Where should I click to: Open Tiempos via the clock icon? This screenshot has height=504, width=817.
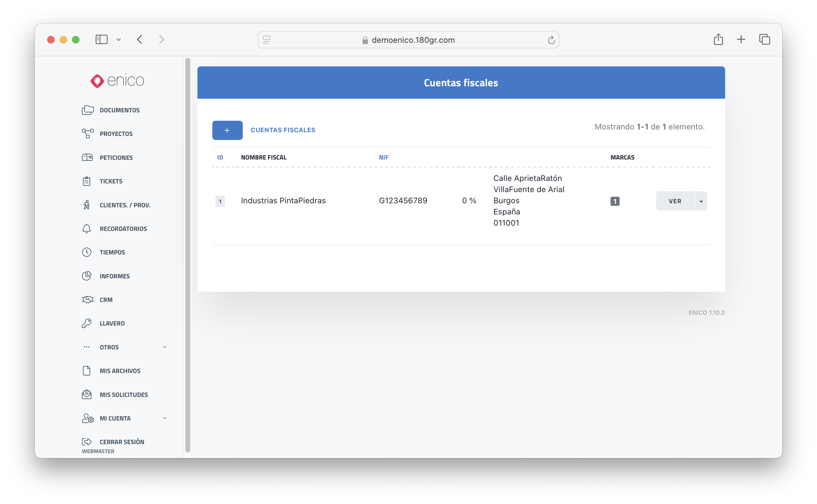click(x=87, y=252)
